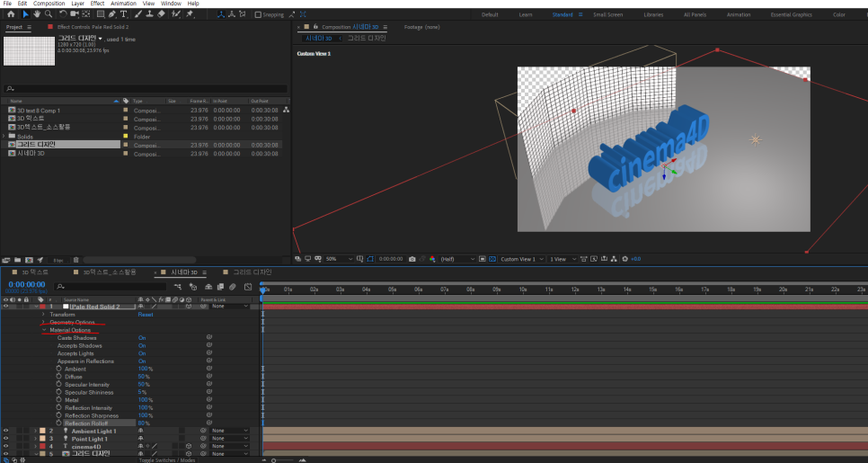This screenshot has width=868, height=463.
Task: Select the Puppet Pin tool
Action: tap(190, 14)
